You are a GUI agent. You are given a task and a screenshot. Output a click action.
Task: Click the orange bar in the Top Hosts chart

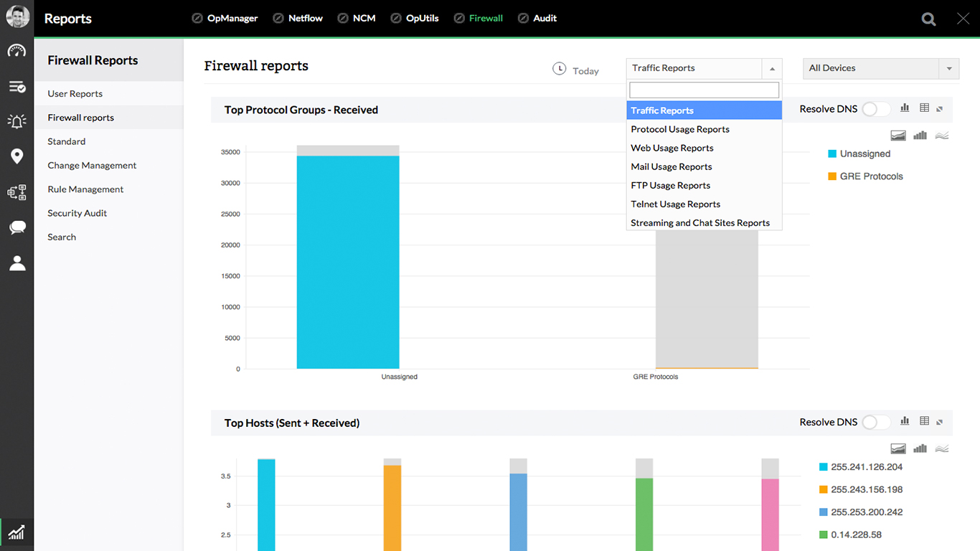click(392, 508)
